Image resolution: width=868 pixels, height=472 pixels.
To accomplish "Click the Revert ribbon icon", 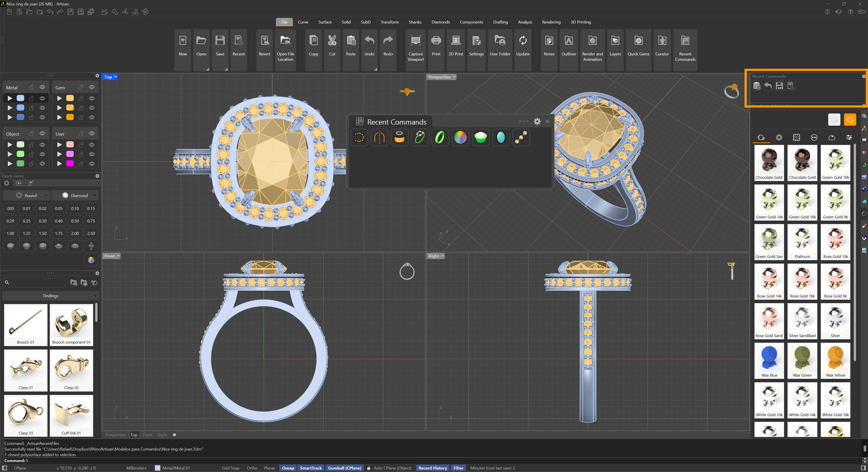I will tap(265, 41).
